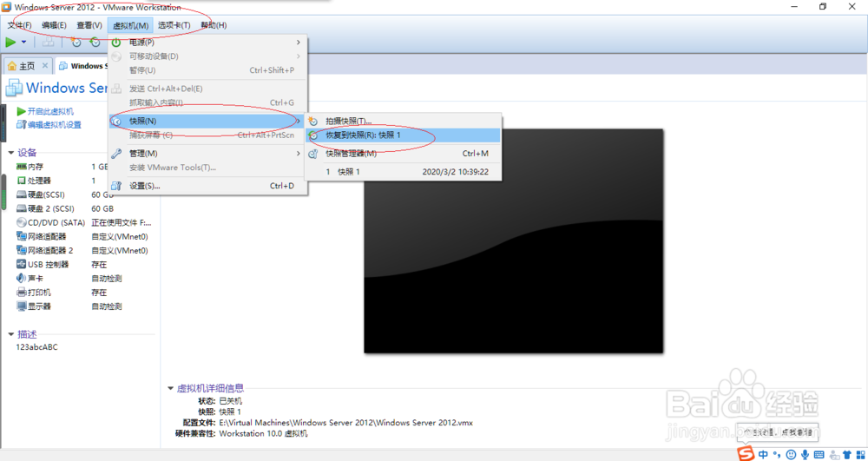Open the 电源(P) power submenu
The width and height of the screenshot is (868, 461).
click(x=207, y=42)
